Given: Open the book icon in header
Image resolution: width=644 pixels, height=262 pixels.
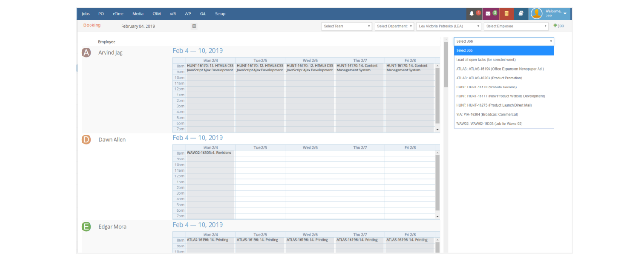Looking at the screenshot, I should pyautogui.click(x=521, y=14).
